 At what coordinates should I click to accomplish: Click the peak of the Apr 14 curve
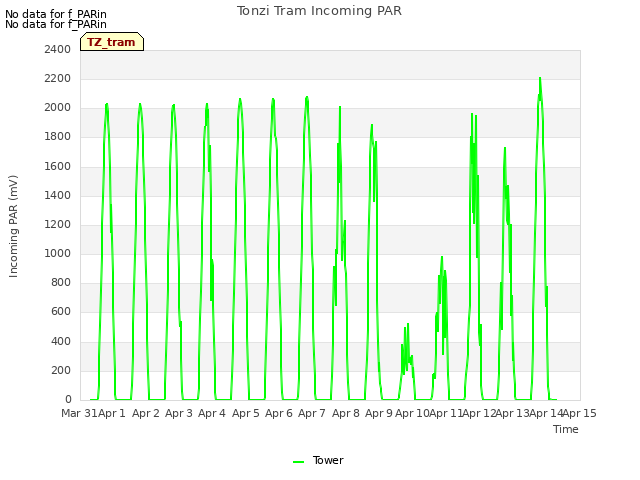[540, 78]
